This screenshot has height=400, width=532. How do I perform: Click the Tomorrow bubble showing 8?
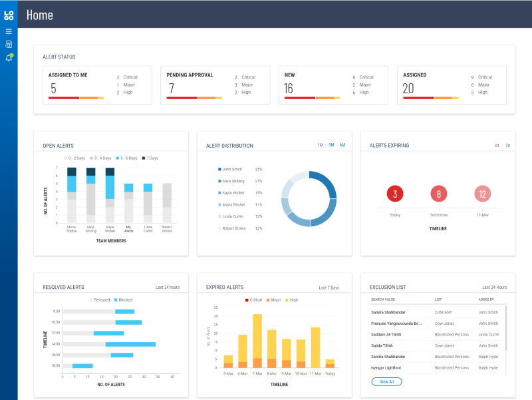coord(438,194)
